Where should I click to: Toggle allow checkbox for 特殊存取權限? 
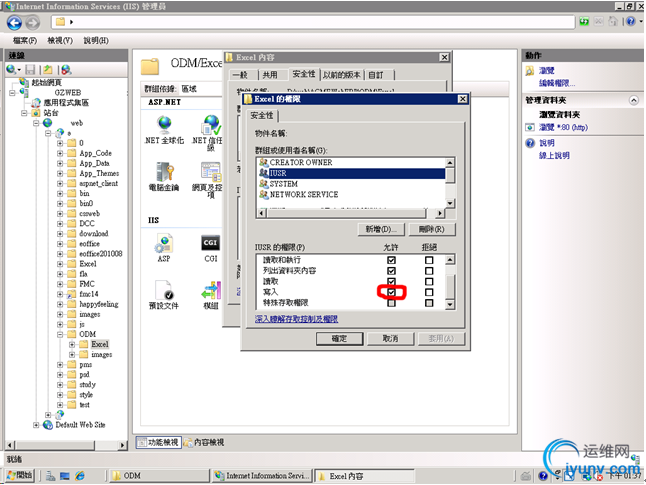click(391, 303)
